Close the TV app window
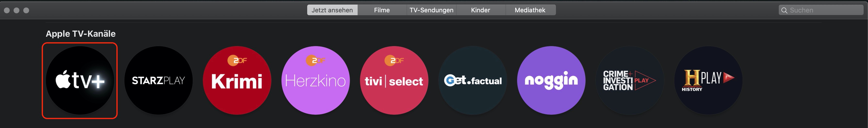The width and height of the screenshot is (868, 128). click(7, 10)
